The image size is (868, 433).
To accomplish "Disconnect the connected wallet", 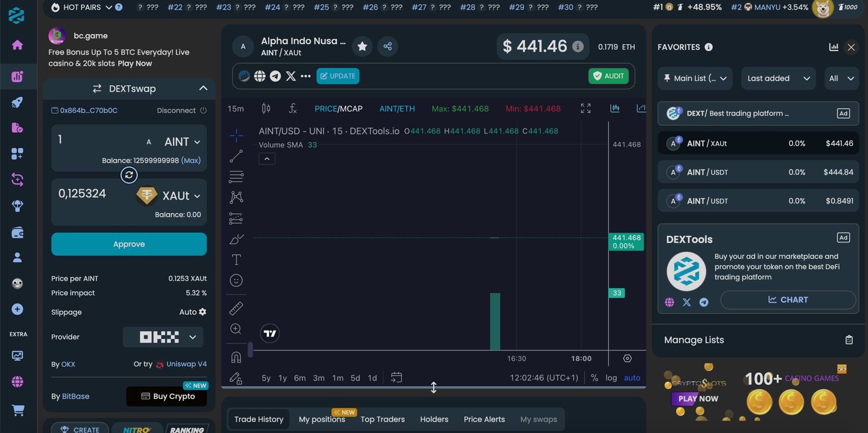I will pyautogui.click(x=182, y=110).
